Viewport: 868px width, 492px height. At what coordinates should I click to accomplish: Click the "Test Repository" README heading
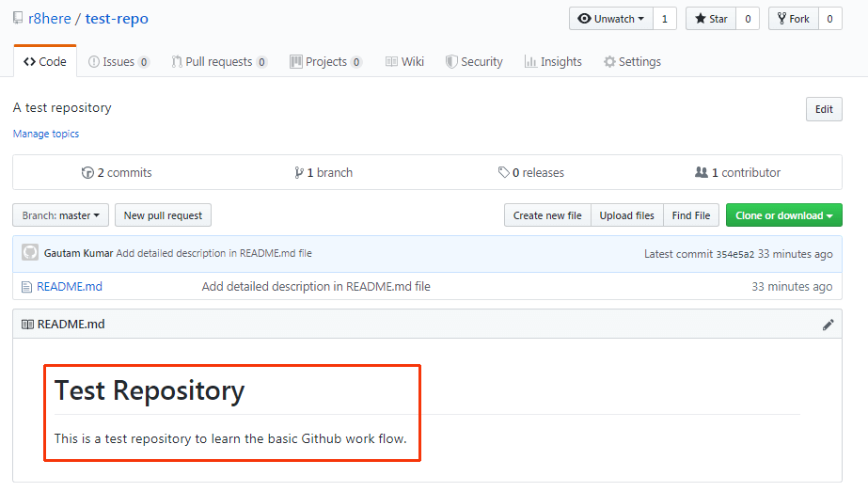150,390
